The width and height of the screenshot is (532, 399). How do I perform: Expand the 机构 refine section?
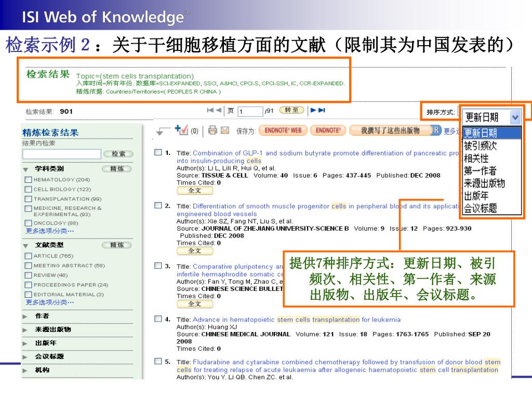(25, 370)
